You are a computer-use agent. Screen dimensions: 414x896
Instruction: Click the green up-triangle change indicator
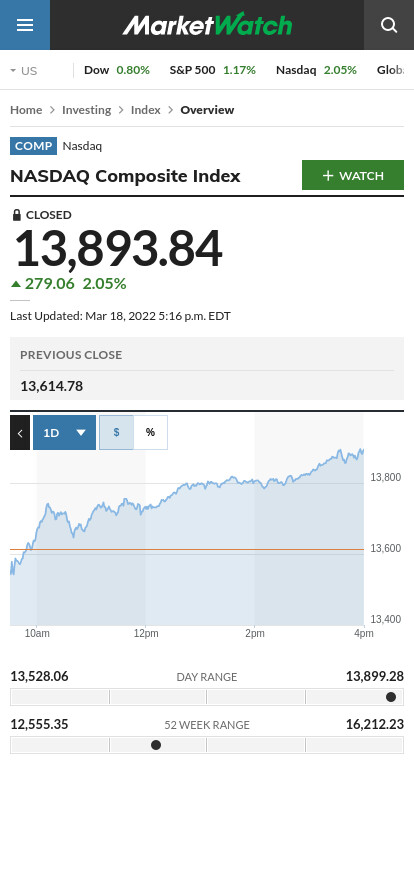coord(16,283)
